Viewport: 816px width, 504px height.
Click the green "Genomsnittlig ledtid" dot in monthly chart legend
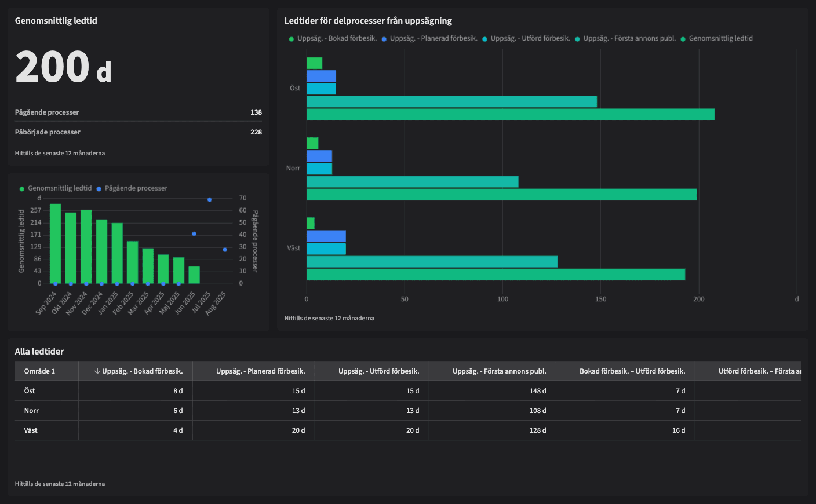coord(21,188)
